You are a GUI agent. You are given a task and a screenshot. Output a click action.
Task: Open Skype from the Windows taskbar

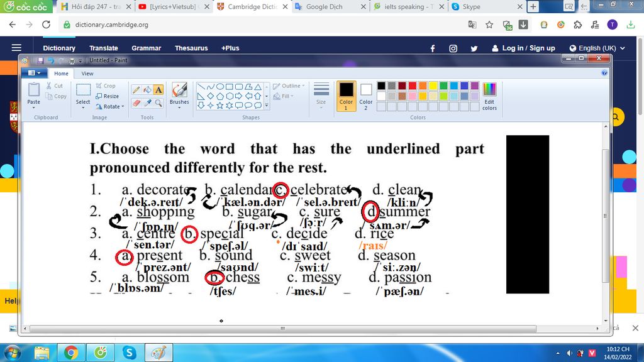pos(130,353)
